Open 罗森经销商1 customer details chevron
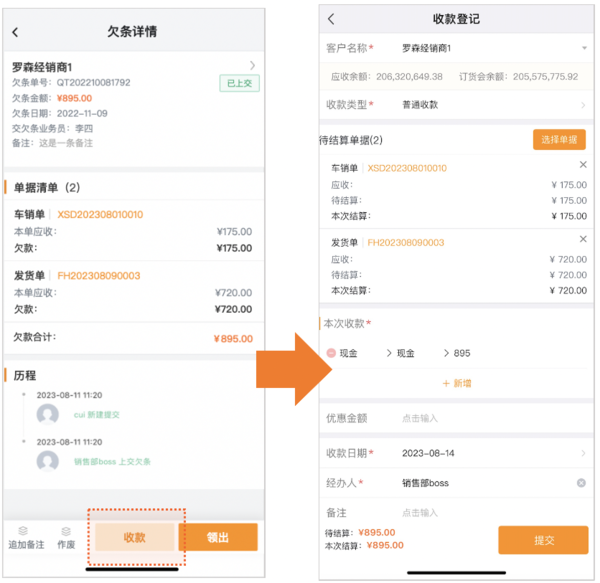 point(252,65)
